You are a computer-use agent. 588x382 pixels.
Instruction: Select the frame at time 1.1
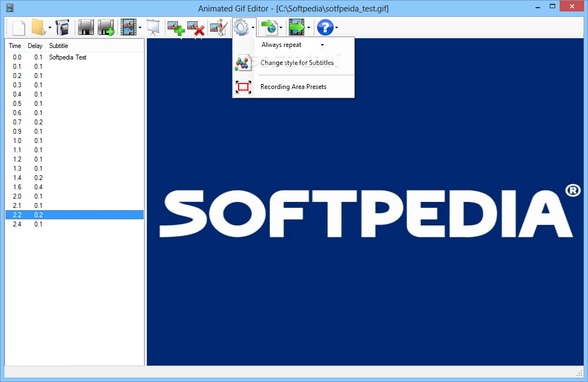(75, 150)
